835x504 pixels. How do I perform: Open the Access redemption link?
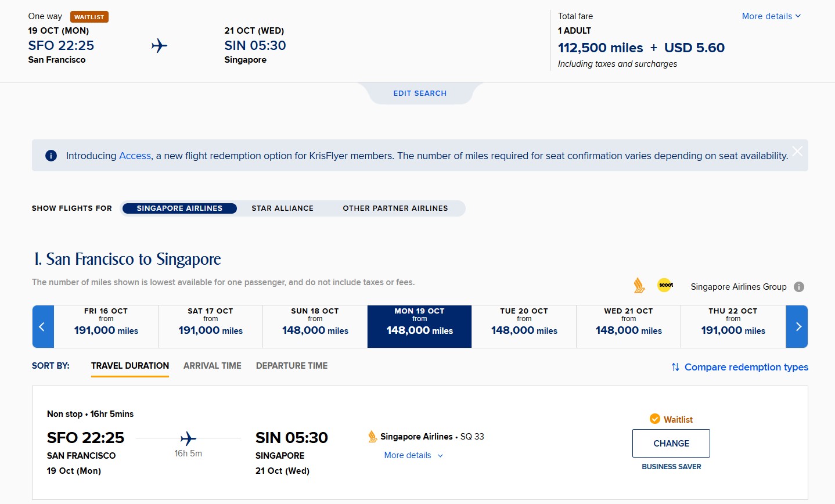pos(135,156)
